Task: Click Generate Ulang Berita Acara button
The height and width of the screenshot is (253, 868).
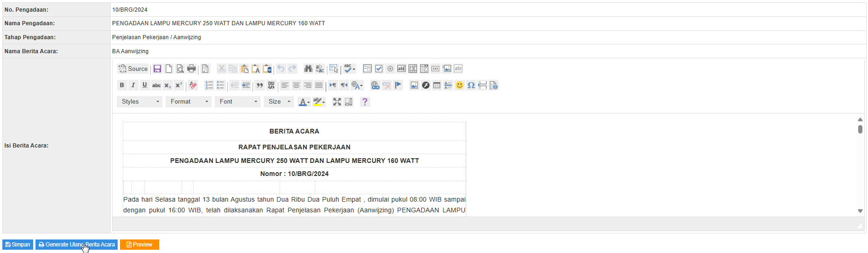Action: coord(77,245)
